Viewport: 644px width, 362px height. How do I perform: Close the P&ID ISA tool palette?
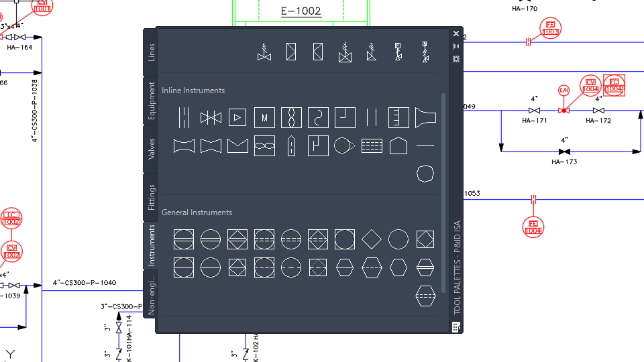[456, 34]
